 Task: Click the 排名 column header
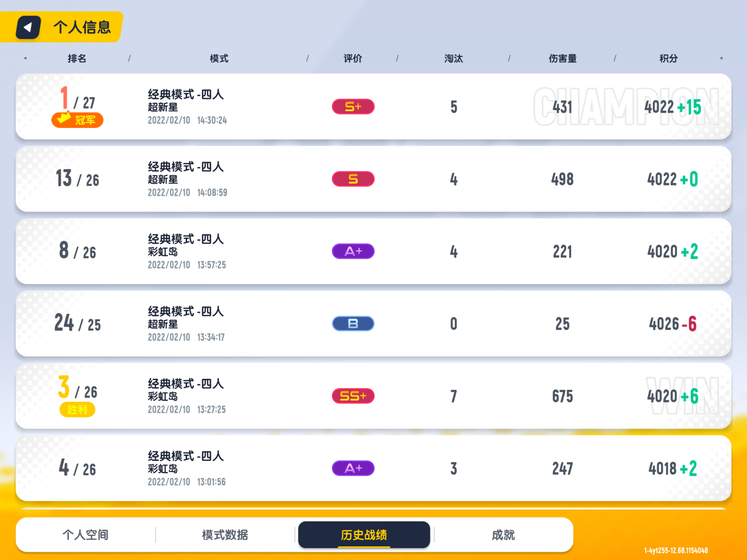(77, 58)
